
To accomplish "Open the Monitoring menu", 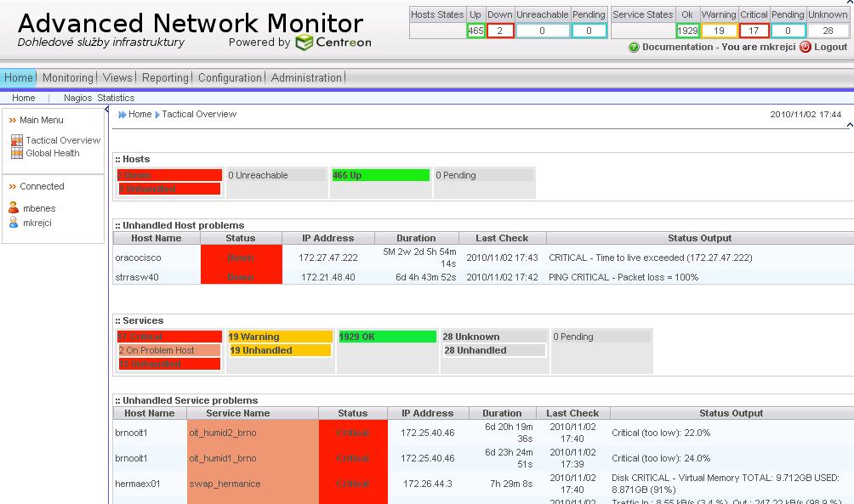I will click(67, 77).
